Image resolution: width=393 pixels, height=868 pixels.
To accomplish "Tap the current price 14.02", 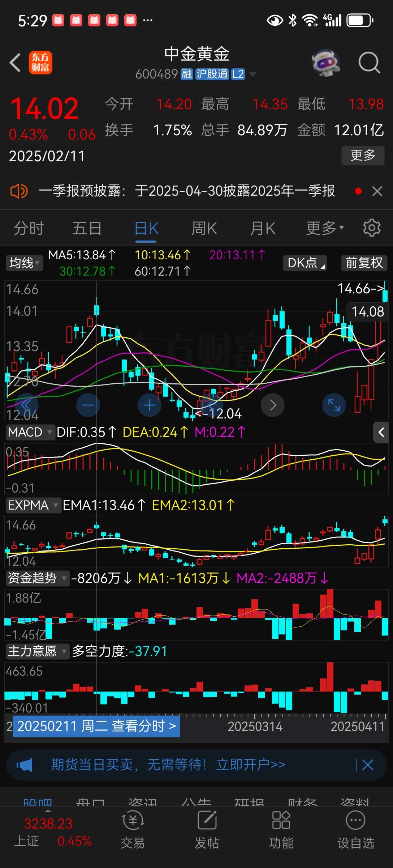I will [x=44, y=109].
